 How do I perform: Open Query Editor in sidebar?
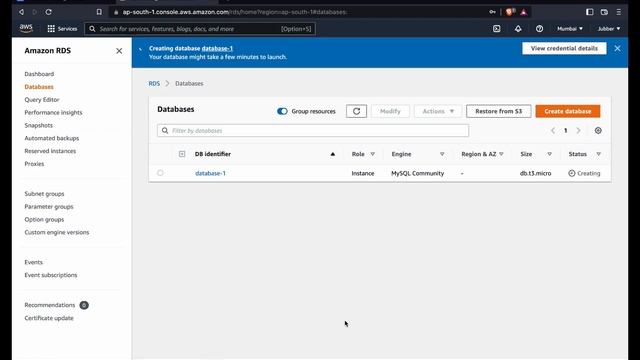(x=42, y=100)
